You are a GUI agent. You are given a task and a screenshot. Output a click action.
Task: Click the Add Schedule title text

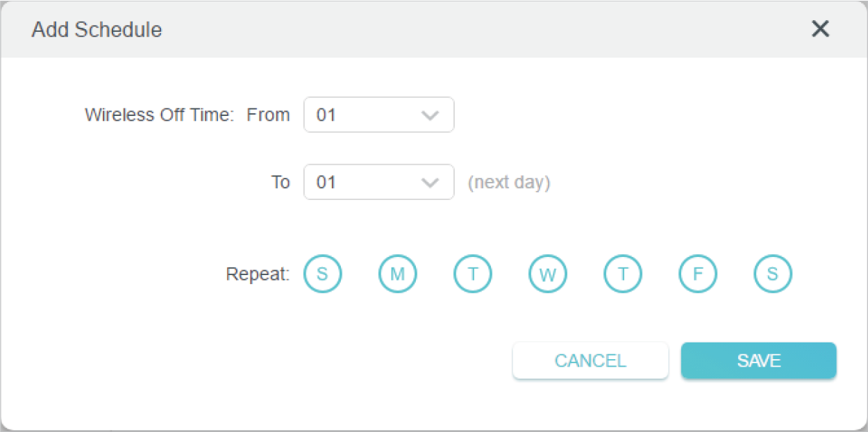[x=97, y=30]
